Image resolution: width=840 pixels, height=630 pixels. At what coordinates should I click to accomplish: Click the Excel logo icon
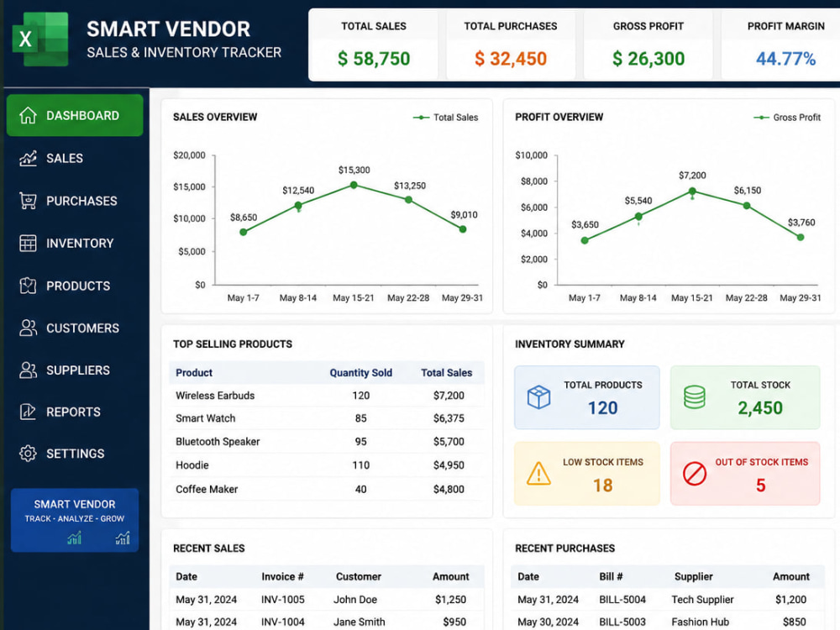[x=40, y=39]
